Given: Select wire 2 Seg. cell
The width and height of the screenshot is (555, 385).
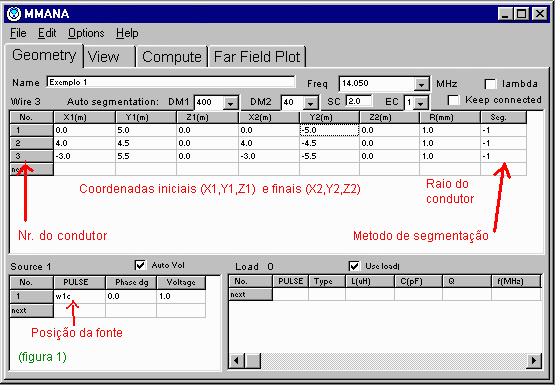Looking at the screenshot, I should pyautogui.click(x=503, y=143).
